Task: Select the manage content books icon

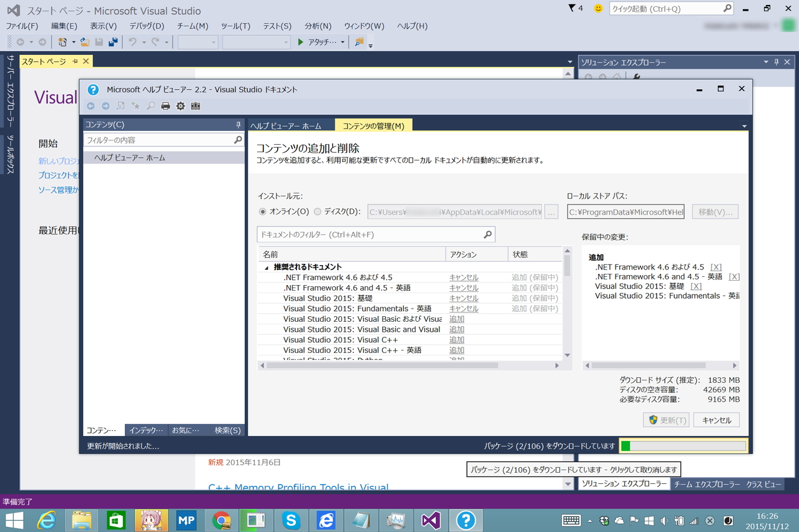Action: tap(195, 105)
